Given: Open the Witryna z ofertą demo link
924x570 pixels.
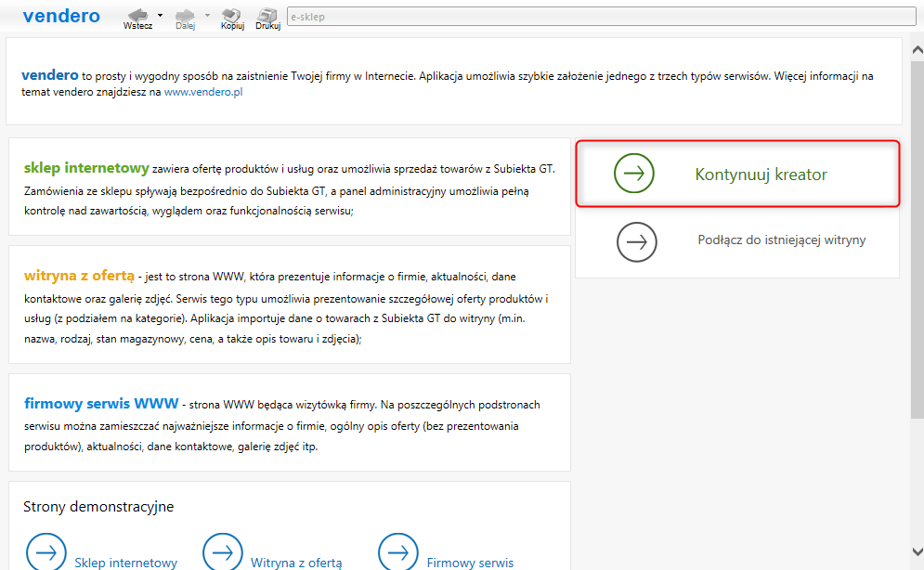Looking at the screenshot, I should click(296, 563).
